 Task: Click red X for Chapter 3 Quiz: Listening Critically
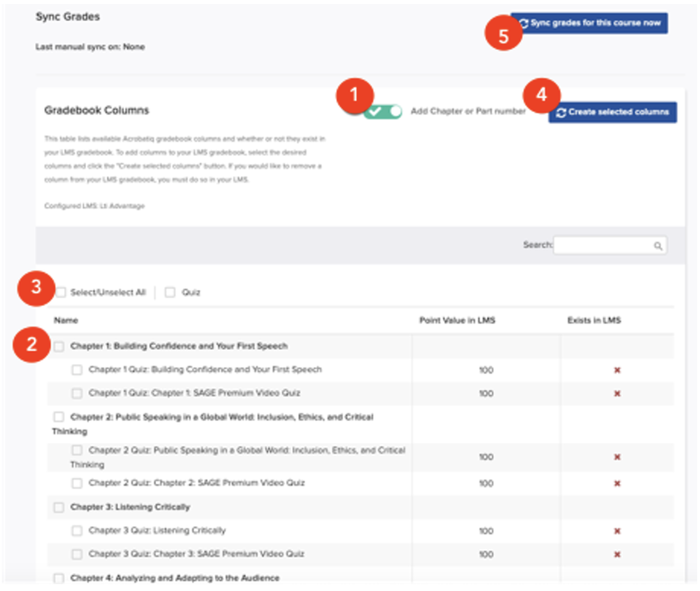617,531
